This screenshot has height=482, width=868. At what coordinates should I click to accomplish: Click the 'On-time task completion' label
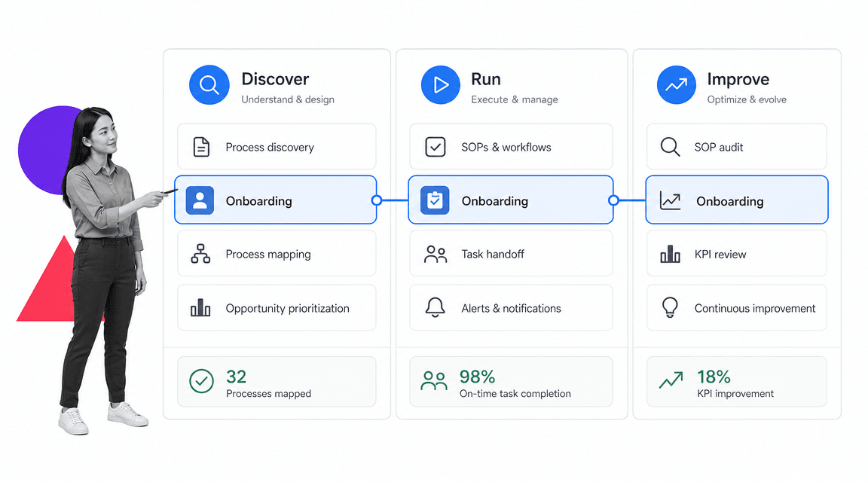coord(515,393)
